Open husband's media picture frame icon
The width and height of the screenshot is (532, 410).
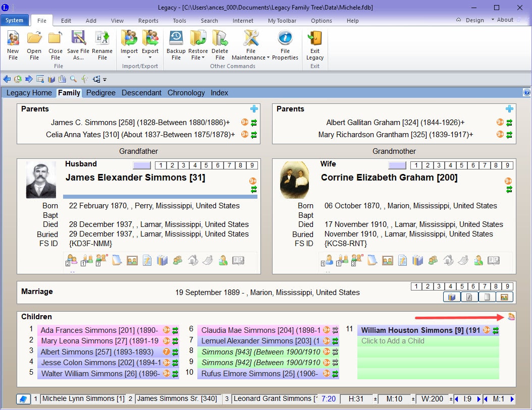click(132, 260)
